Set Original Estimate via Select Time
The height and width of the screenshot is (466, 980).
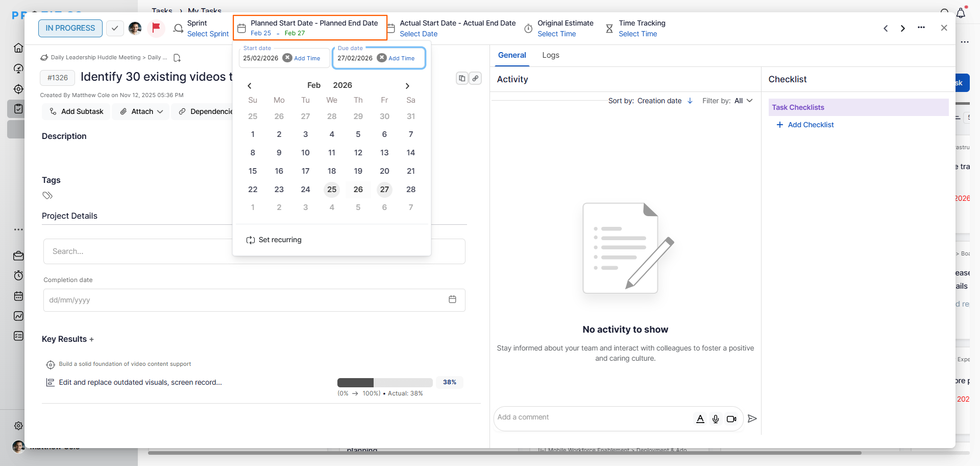coord(556,34)
